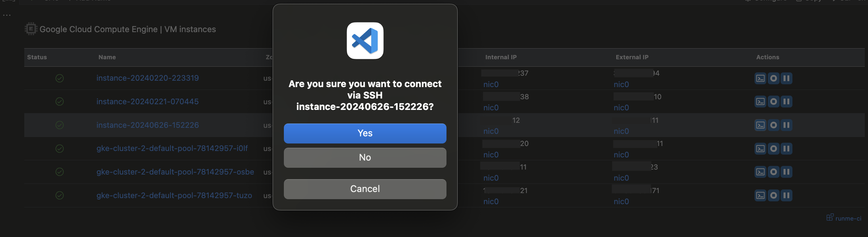Confirm SSH connection with Yes button
This screenshot has width=868, height=237.
tap(365, 133)
